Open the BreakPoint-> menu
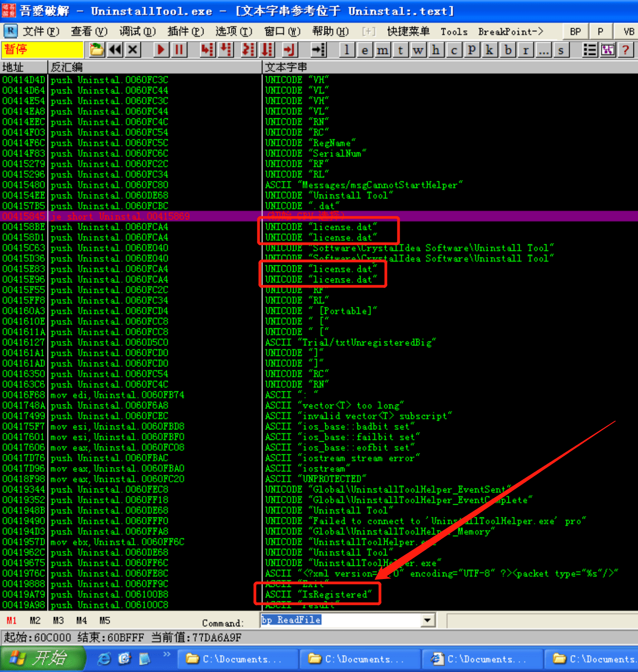The width and height of the screenshot is (638, 672). (x=511, y=31)
